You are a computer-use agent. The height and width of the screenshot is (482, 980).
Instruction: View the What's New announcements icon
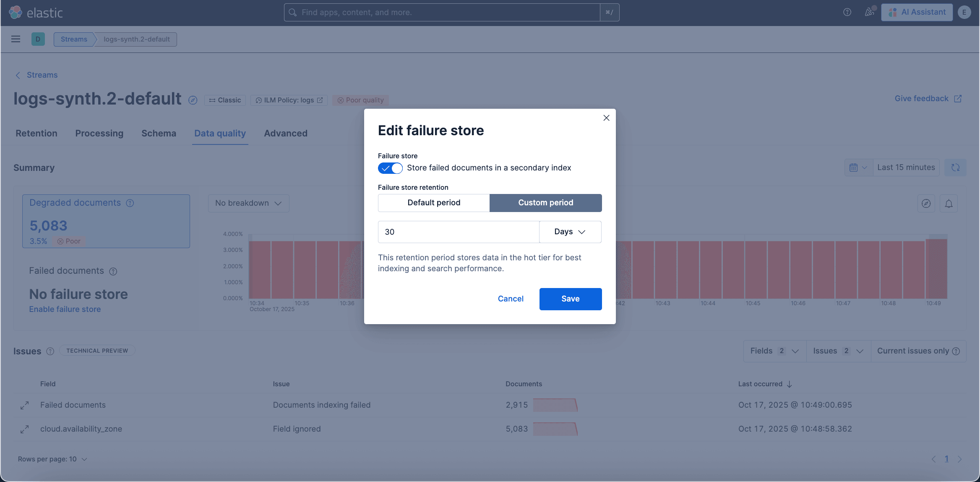869,12
